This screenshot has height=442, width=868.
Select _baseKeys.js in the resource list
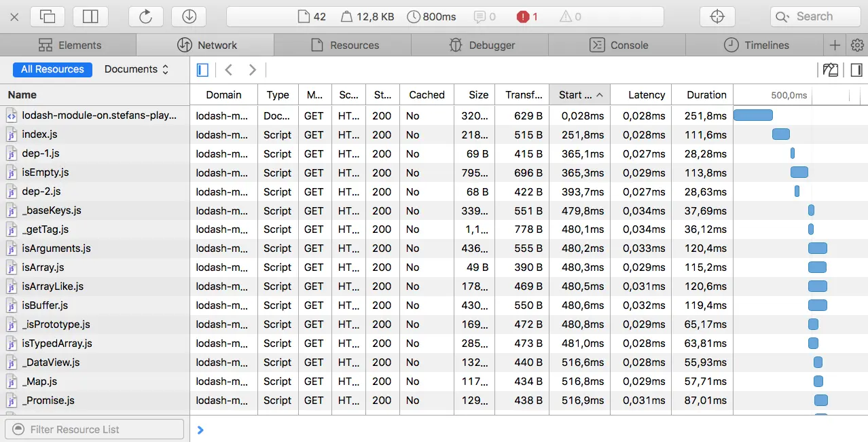(95, 210)
